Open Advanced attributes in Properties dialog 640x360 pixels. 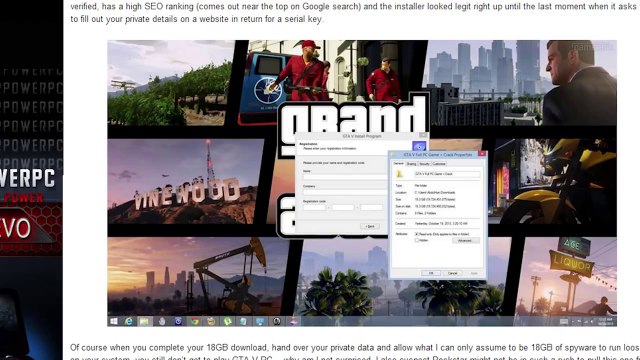(x=465, y=241)
